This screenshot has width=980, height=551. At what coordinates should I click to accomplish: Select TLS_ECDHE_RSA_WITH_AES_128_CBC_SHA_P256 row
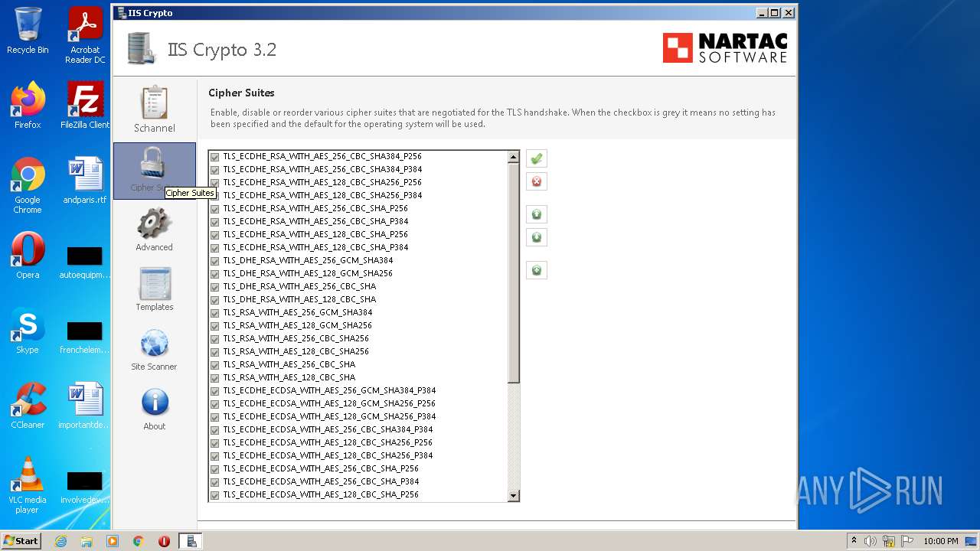tap(358, 234)
